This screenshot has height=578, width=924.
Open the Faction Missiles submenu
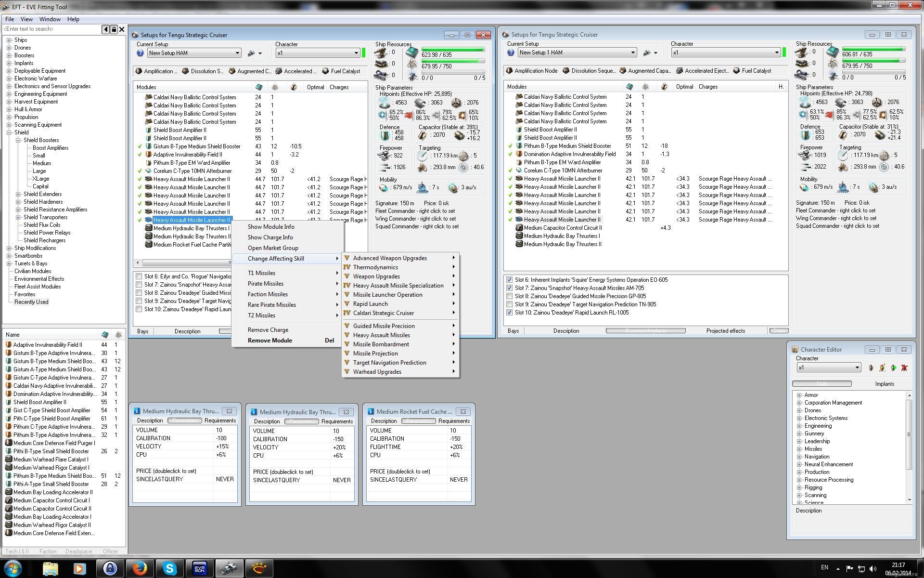click(288, 294)
